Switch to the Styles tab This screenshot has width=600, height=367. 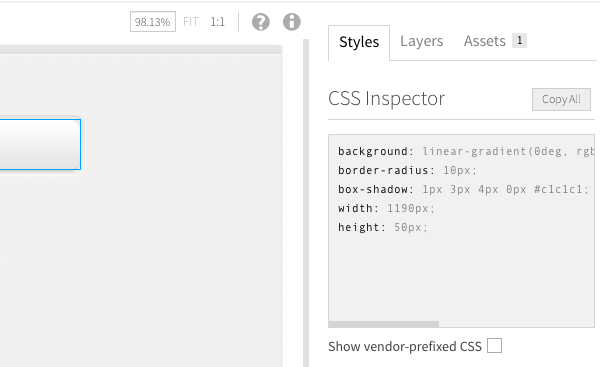click(359, 42)
